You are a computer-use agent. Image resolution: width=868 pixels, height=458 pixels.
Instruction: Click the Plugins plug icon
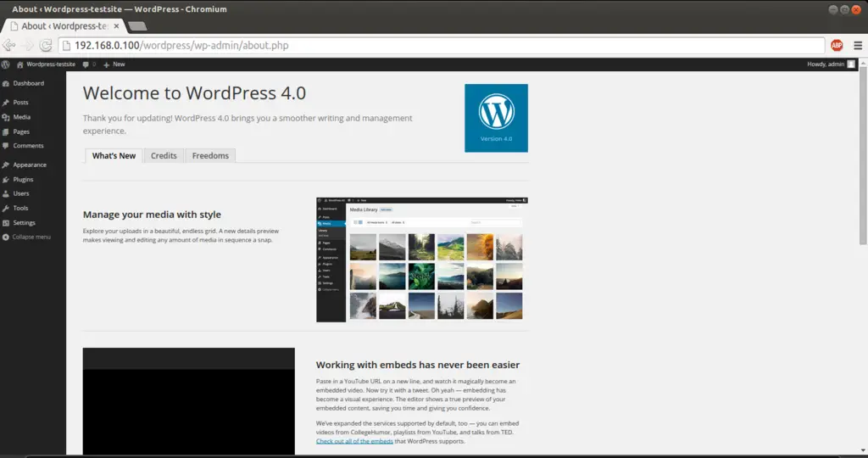[6, 180]
